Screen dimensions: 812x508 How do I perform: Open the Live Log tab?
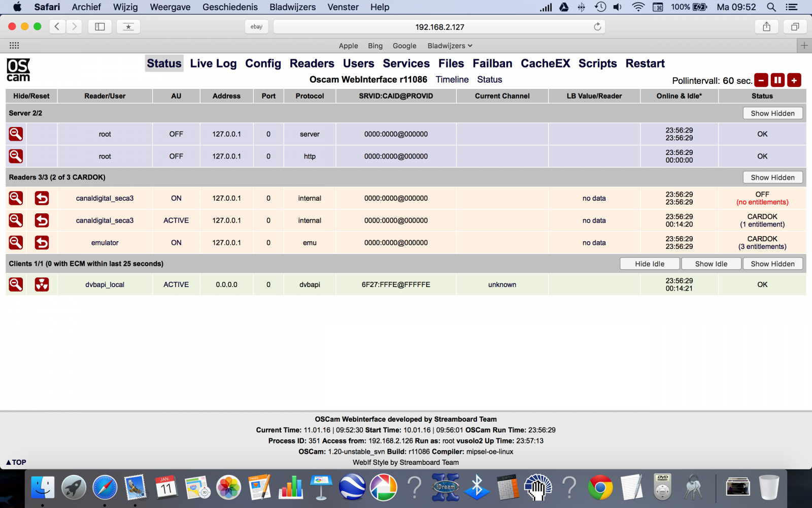tap(213, 63)
